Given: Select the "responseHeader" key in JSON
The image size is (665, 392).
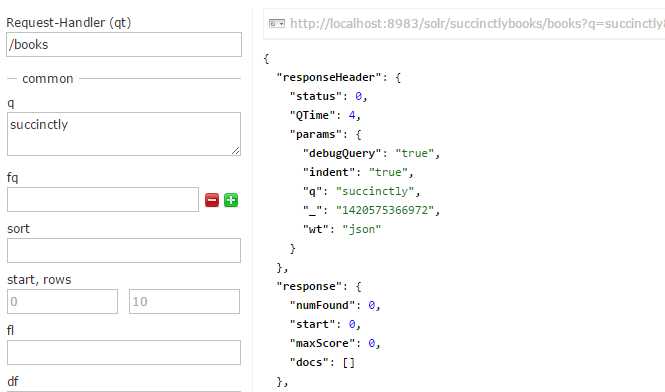Looking at the screenshot, I should [329, 77].
